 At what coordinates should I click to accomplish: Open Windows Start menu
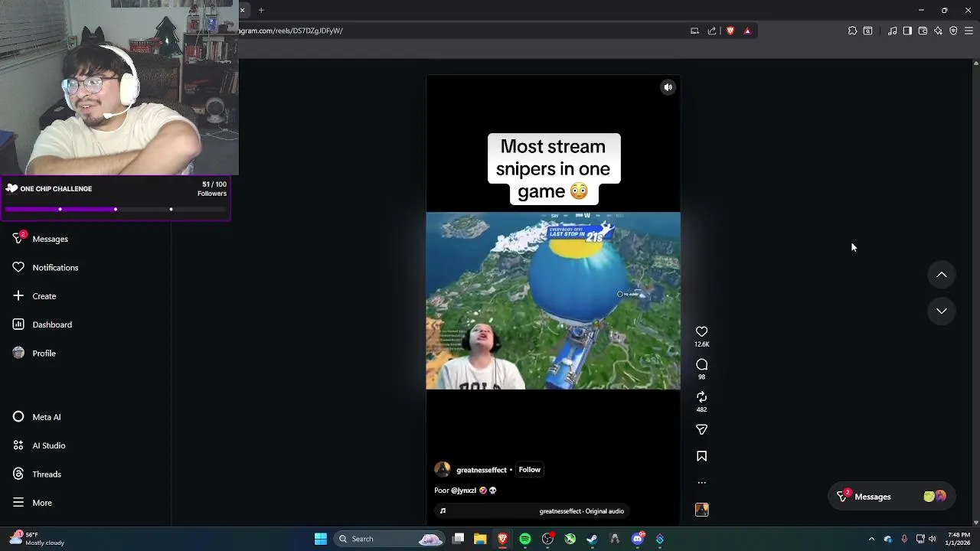point(321,539)
